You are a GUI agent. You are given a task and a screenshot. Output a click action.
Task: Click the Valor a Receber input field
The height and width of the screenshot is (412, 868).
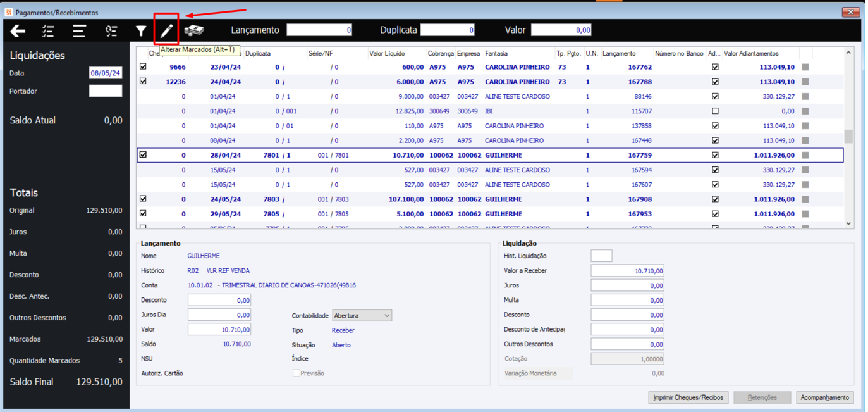click(627, 271)
